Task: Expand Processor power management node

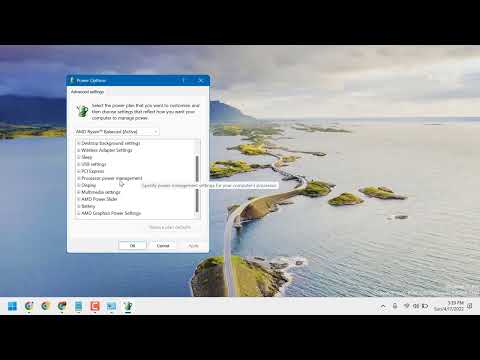Action: (x=79, y=178)
